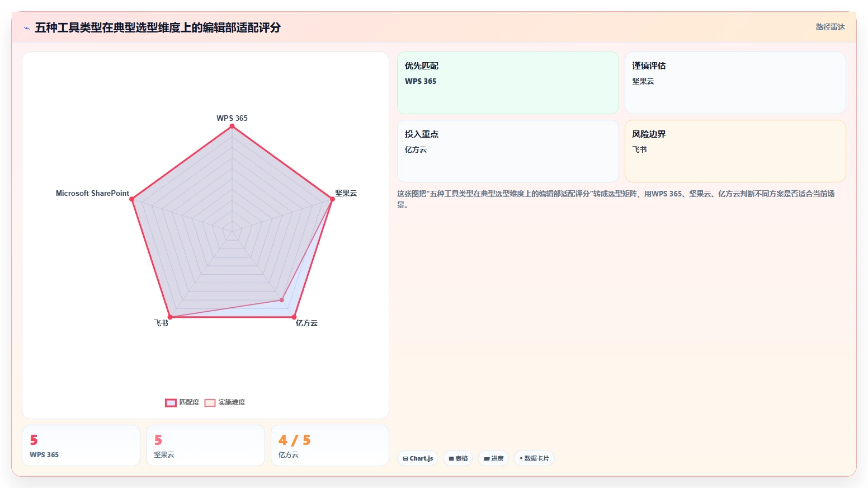Toggle the 匹配度 legend swatch
The image size is (868, 488).
171,402
